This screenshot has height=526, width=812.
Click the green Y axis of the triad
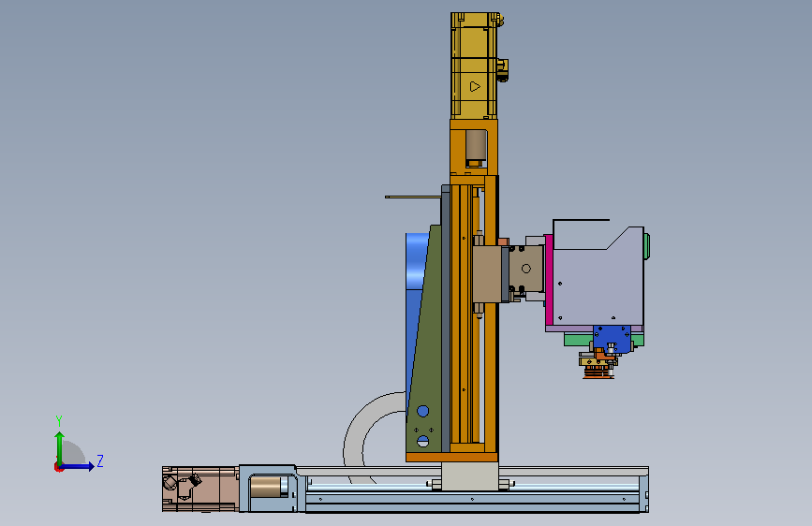click(60, 448)
